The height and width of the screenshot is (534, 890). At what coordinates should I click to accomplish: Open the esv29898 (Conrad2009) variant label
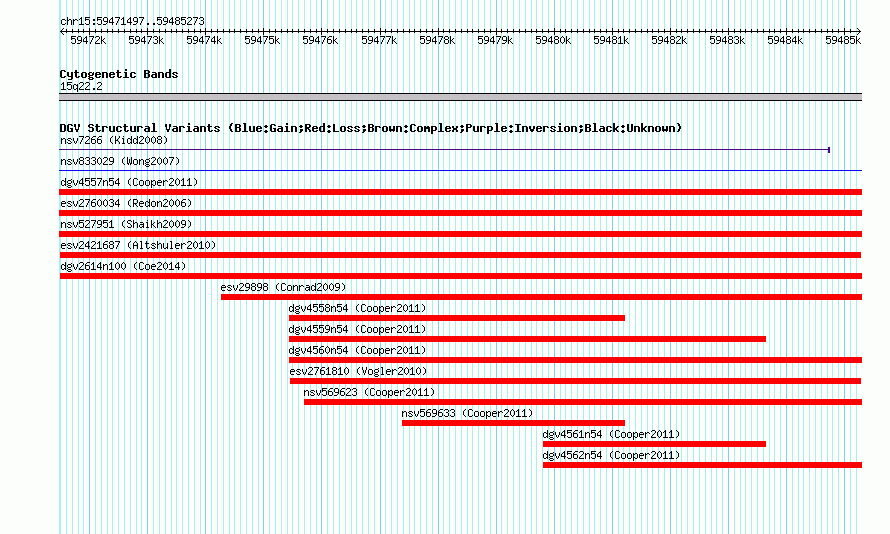tap(283, 287)
